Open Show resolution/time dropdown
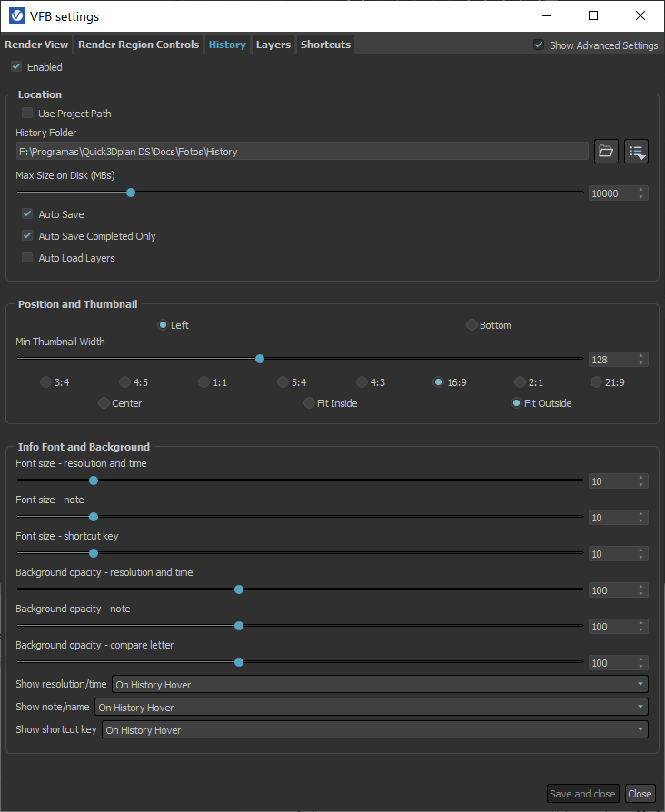This screenshot has width=665, height=812. point(380,684)
